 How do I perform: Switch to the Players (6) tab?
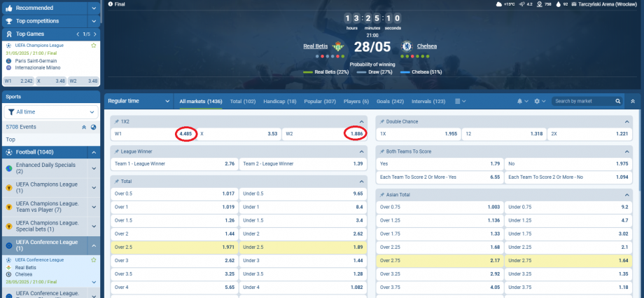click(356, 101)
